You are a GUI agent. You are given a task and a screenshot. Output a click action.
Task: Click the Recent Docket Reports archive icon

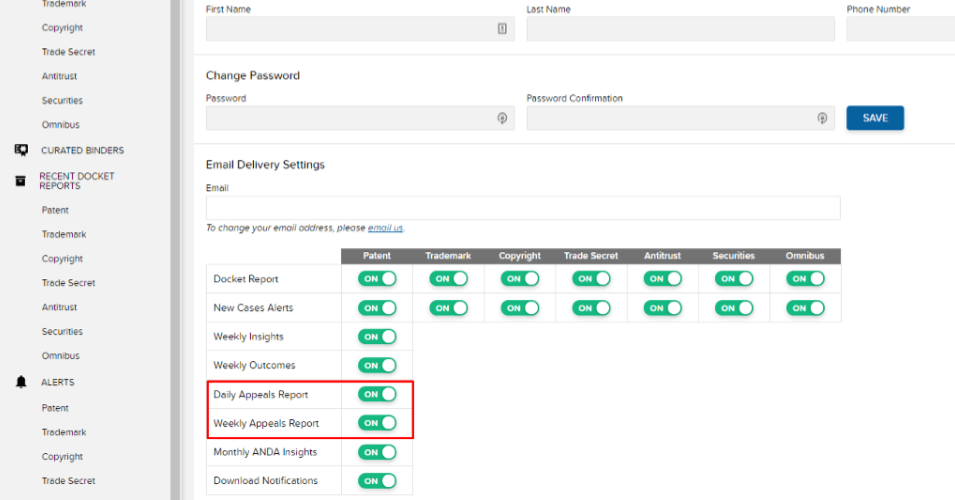point(21,181)
